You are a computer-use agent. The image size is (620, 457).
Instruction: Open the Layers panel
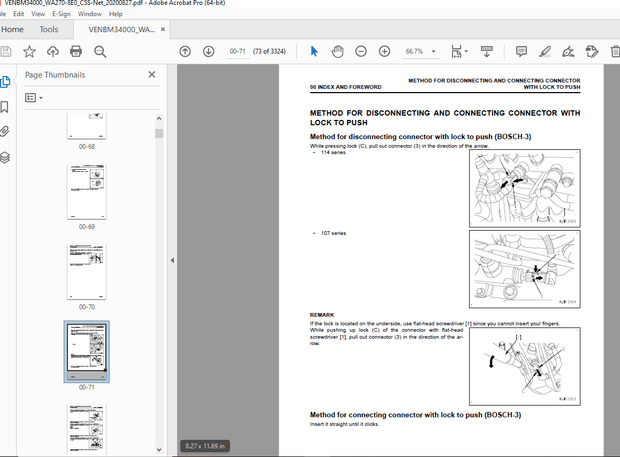coord(4,157)
